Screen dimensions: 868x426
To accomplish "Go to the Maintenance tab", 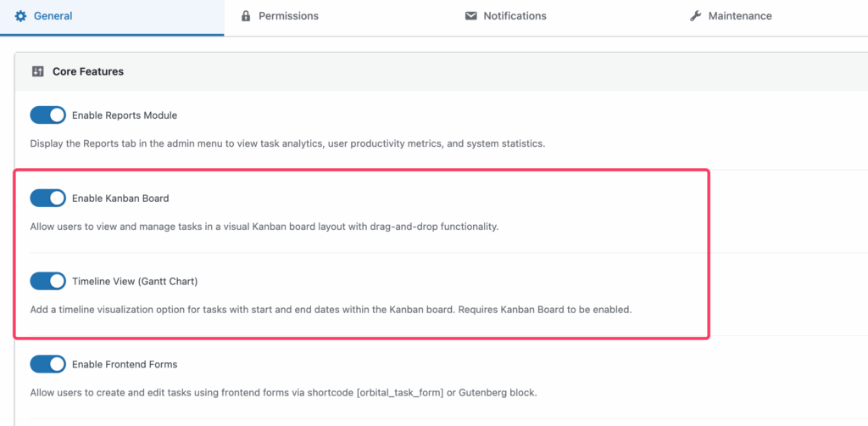I will coord(739,16).
